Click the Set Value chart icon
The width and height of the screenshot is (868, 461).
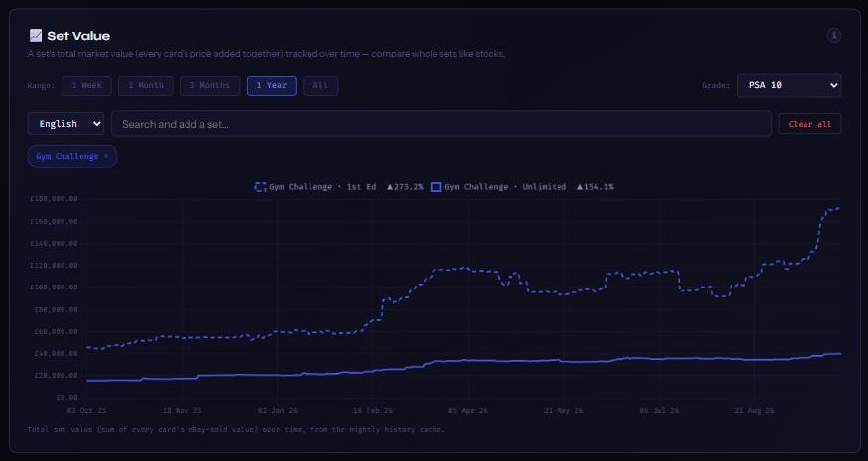[36, 36]
